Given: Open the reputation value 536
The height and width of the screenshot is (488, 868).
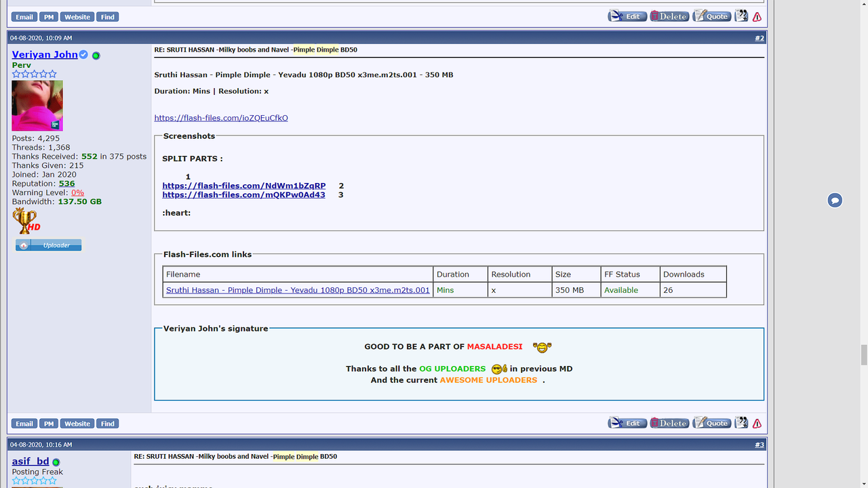Looking at the screenshot, I should pos(66,184).
